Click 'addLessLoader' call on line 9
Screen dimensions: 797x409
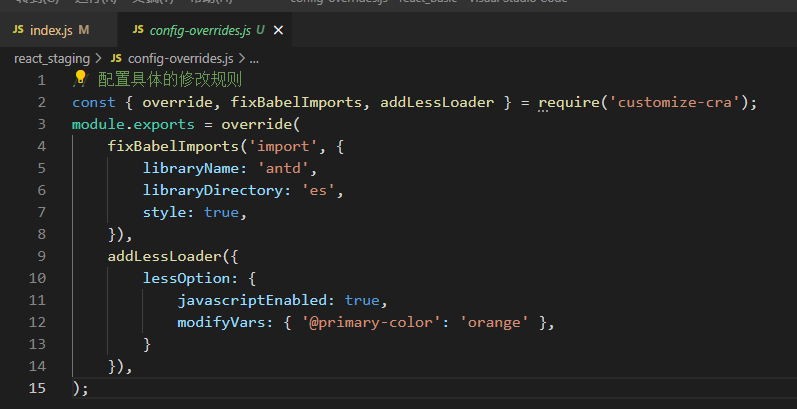tap(164, 256)
